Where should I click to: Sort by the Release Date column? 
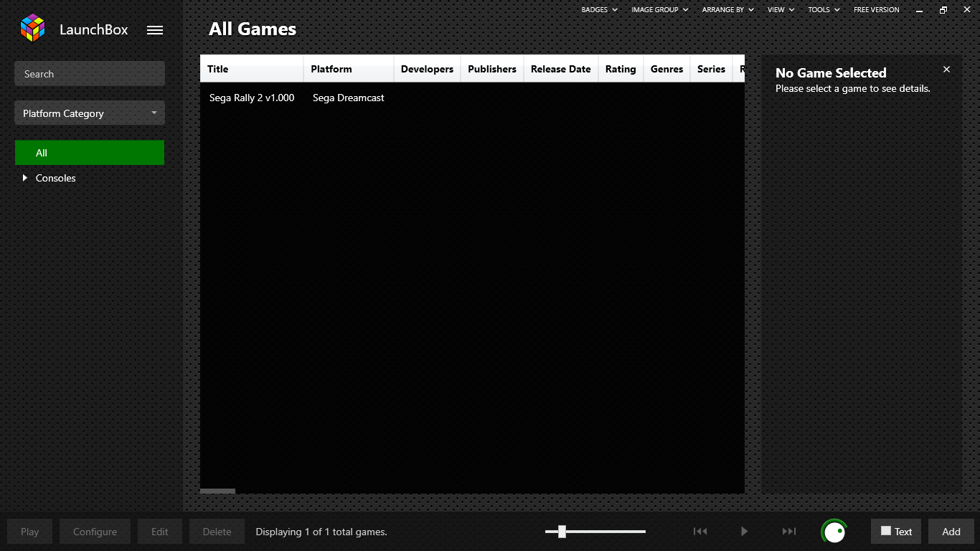[x=561, y=69]
